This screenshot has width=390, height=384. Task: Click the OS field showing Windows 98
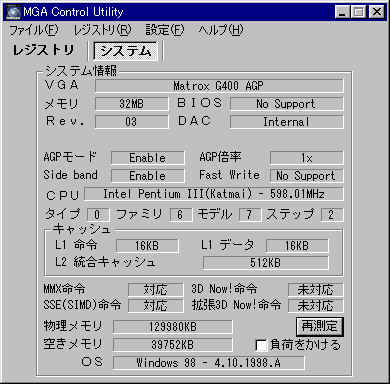(209, 363)
